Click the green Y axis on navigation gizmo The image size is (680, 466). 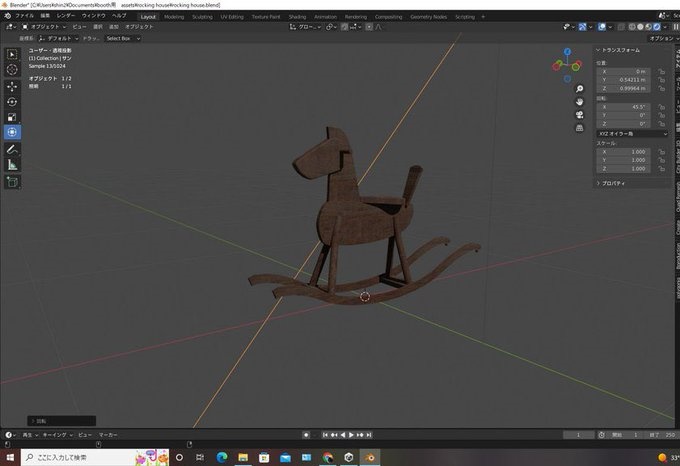coord(575,67)
